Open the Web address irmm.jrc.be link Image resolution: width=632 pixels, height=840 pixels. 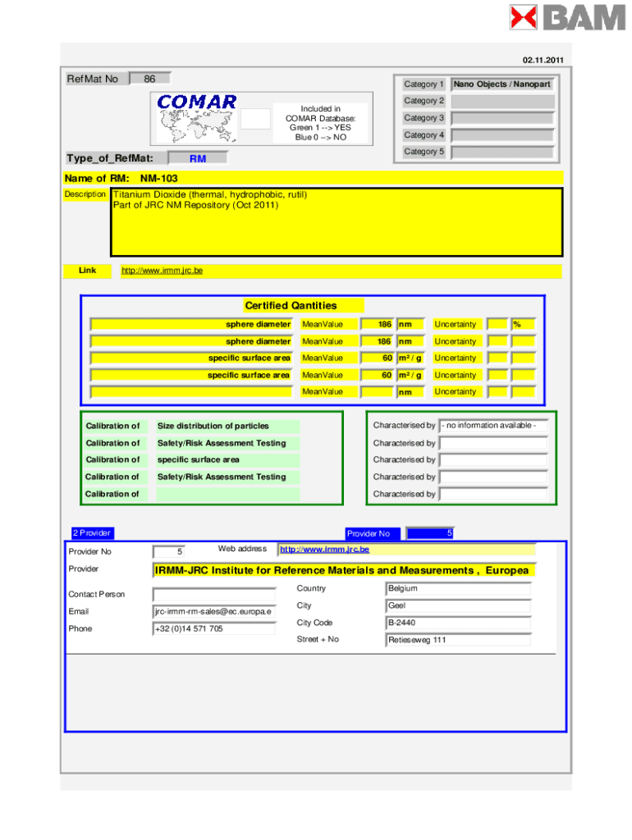(x=325, y=550)
